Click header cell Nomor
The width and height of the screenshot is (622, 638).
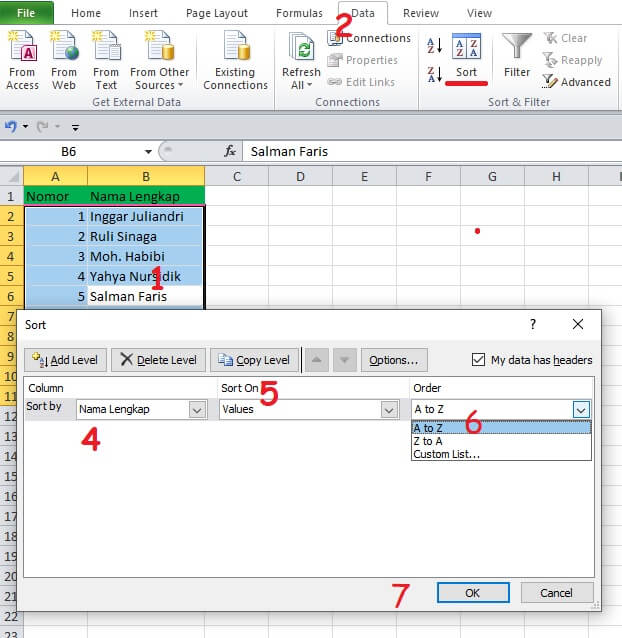tap(56, 197)
